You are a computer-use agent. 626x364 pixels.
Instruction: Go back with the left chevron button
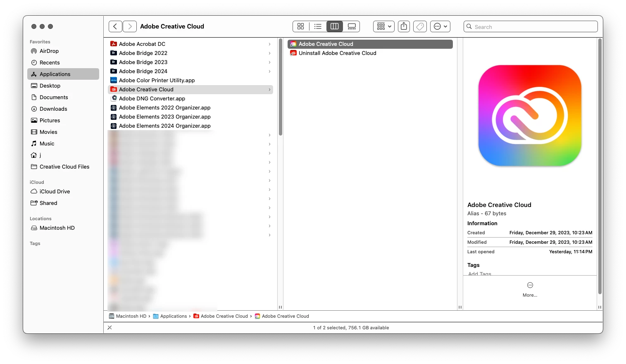coord(115,26)
